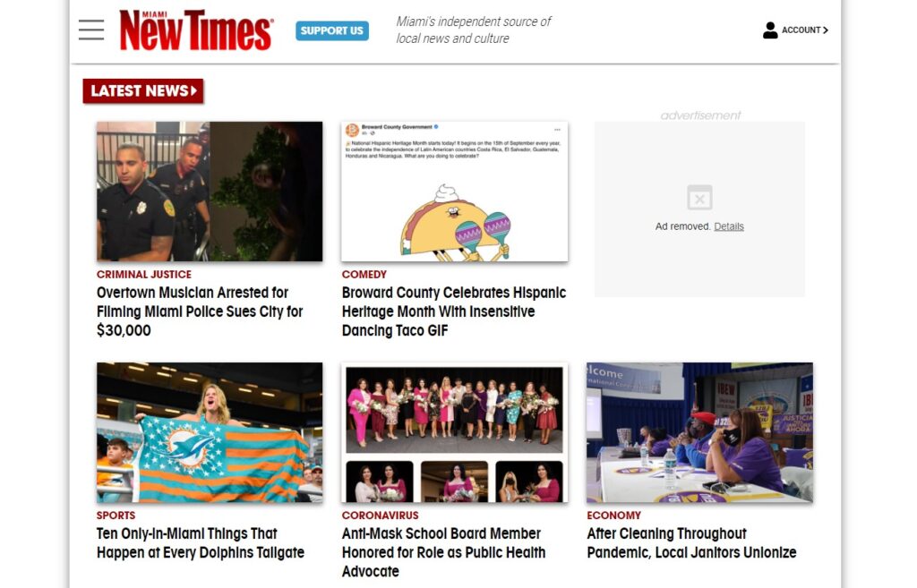View the Dolphins flag tailgate photo
917x588 pixels.
pos(210,432)
